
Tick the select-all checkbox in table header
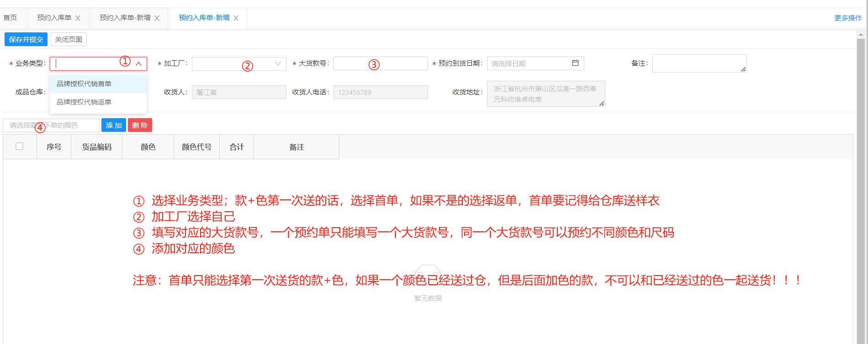point(20,146)
